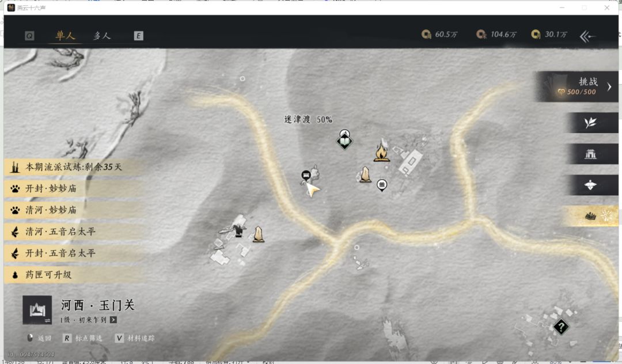Open the gate building filter on the right panel
The width and height of the screenshot is (622, 364).
[590, 154]
